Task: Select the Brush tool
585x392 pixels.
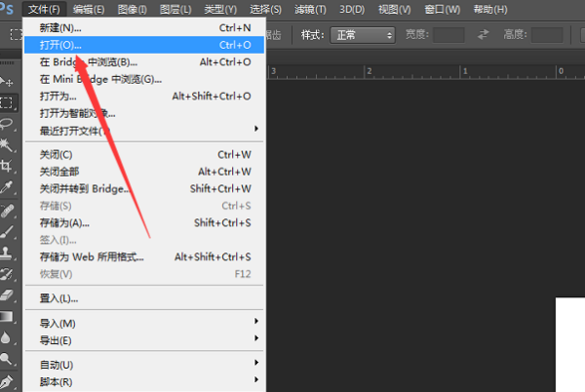Action: coord(7,232)
